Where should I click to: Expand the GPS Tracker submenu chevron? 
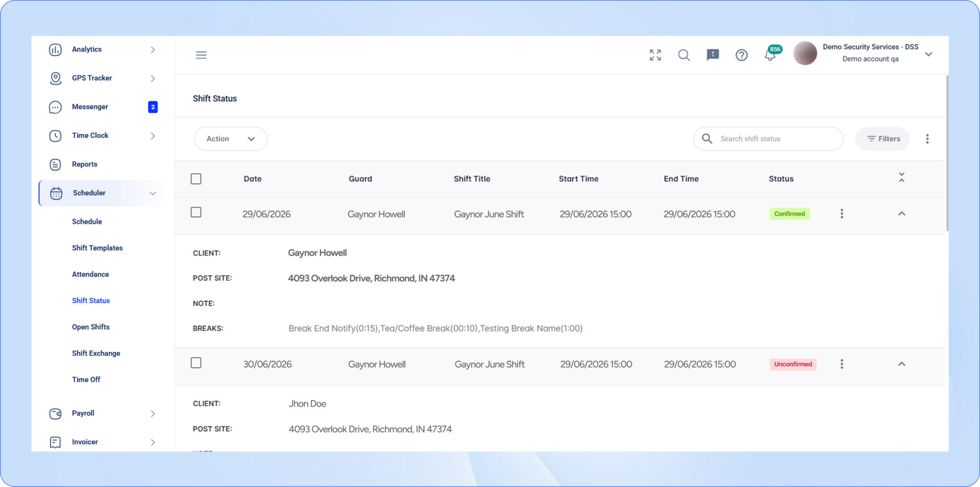[x=153, y=78]
